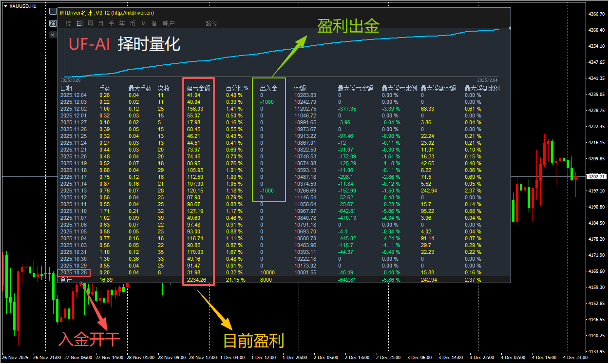Select the 移 move icon on panel edge
Screen dimensions: 609x364
tap(53, 23)
